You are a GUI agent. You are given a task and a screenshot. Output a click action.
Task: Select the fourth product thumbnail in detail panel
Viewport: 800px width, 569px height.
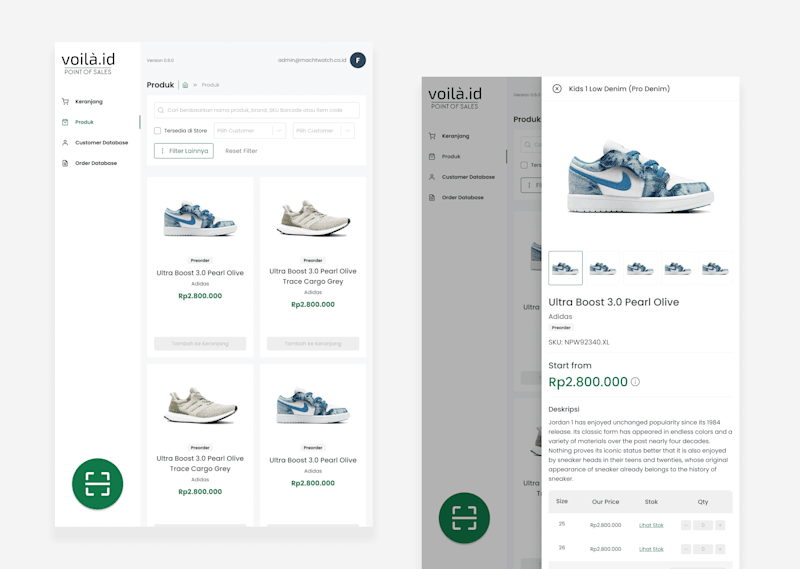coord(678,268)
